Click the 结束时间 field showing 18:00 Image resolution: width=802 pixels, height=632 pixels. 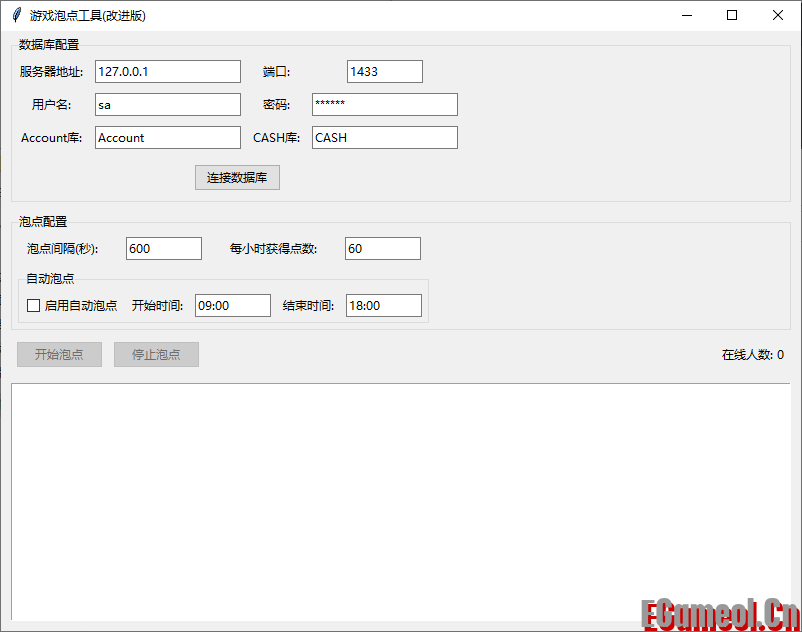click(384, 305)
